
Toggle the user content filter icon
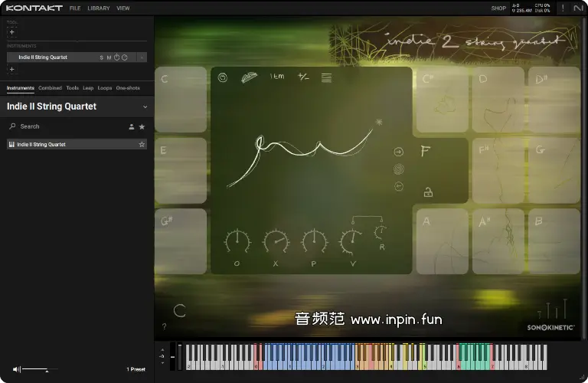tap(131, 127)
